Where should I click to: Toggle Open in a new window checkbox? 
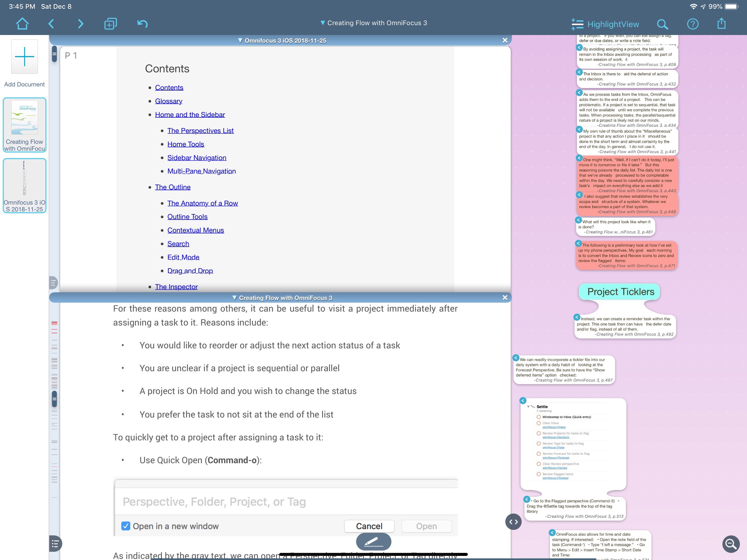[x=126, y=526]
